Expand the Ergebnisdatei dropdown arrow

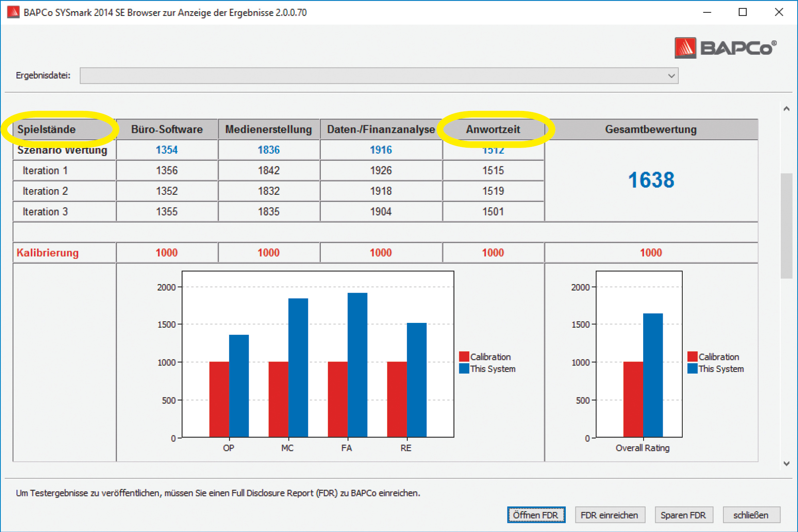pos(671,76)
